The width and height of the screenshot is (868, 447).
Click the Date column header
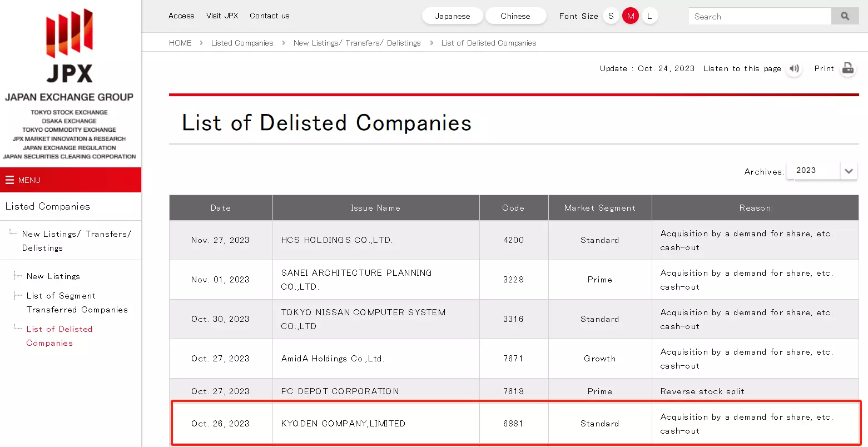(221, 208)
